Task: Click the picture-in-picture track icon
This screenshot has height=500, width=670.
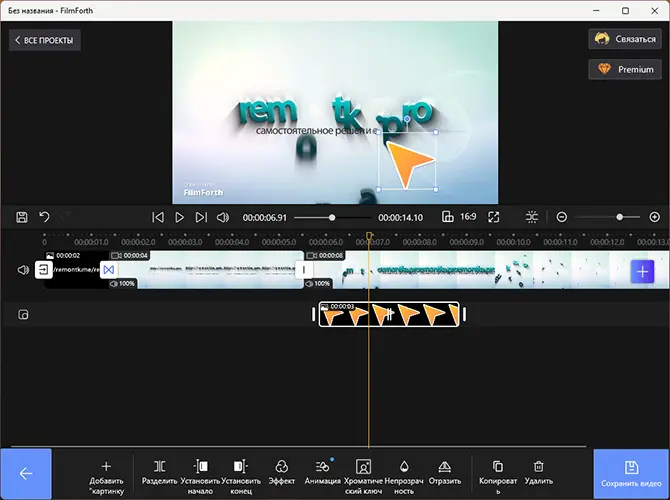Action: (x=23, y=315)
